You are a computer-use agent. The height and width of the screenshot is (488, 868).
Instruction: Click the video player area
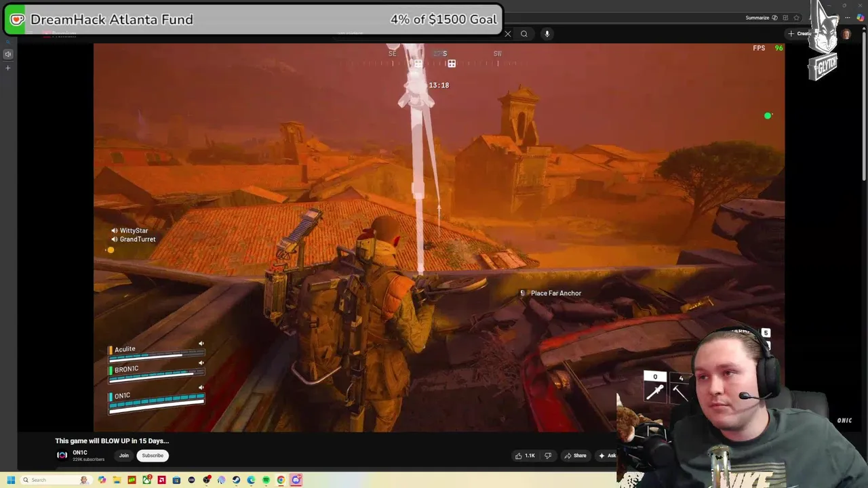pos(439,237)
